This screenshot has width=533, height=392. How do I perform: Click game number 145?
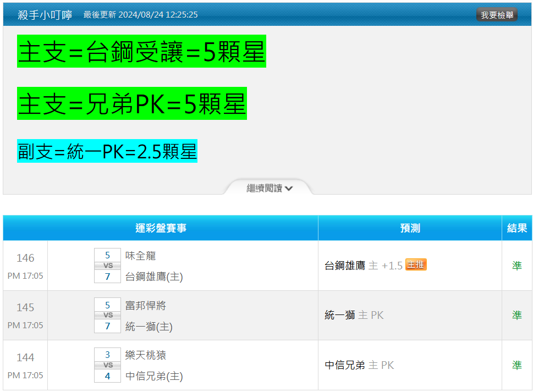click(x=25, y=307)
